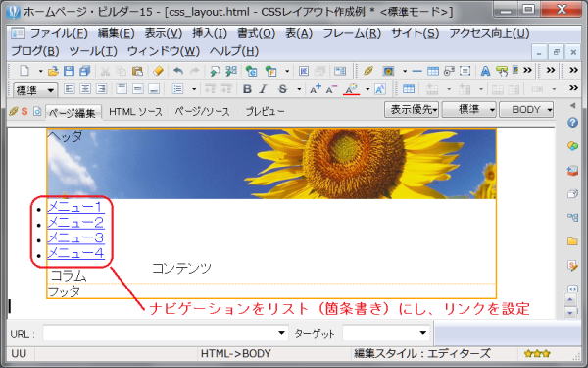The width and height of the screenshot is (588, 368).
Task: Open the ターゲット target dropdown
Action: [x=386, y=333]
